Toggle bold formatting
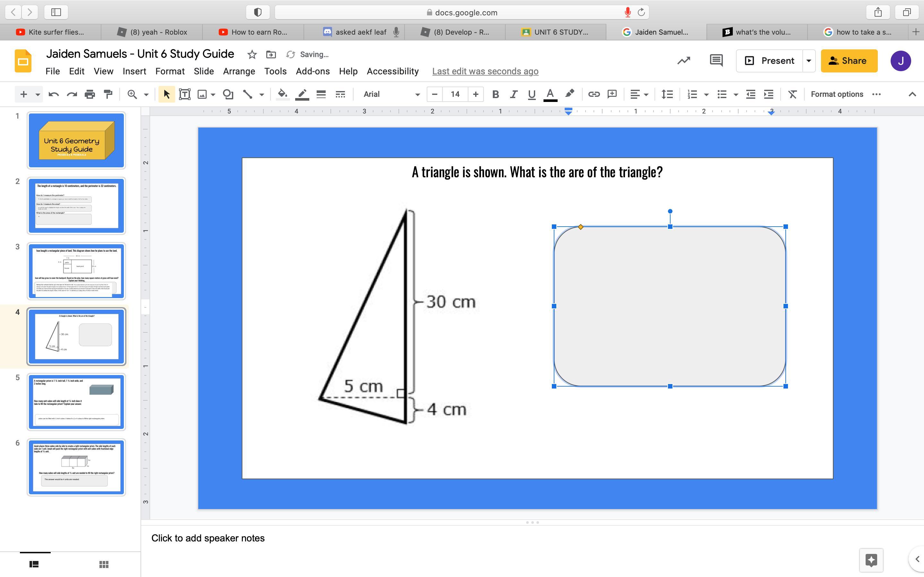924x577 pixels. 495,94
